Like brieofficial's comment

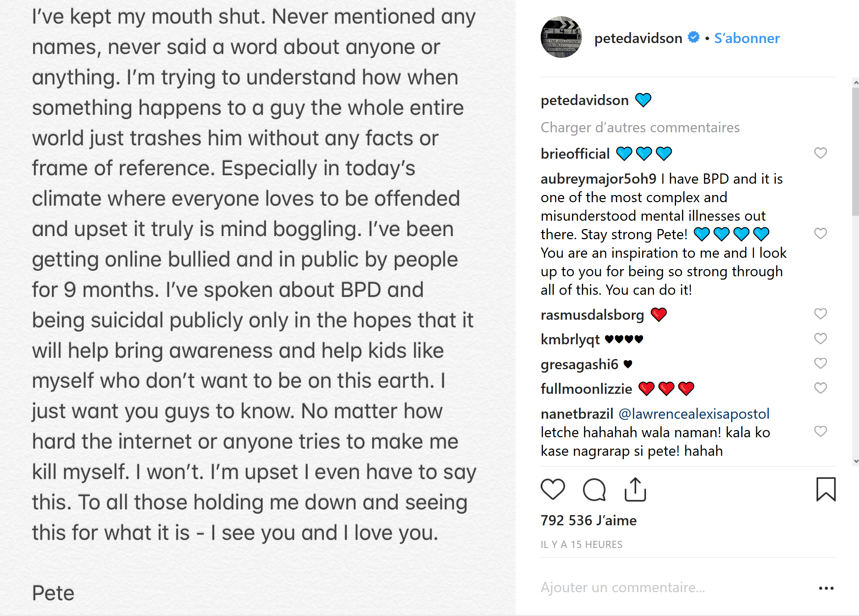point(820,153)
